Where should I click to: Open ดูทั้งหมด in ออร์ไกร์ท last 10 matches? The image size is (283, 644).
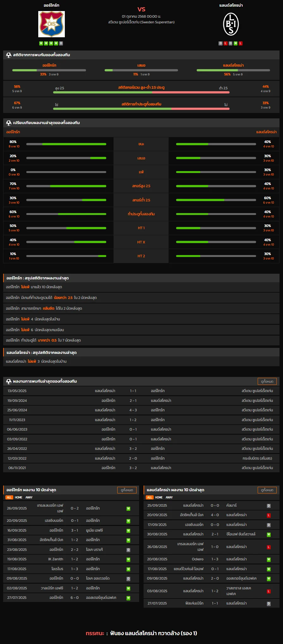[127, 490]
